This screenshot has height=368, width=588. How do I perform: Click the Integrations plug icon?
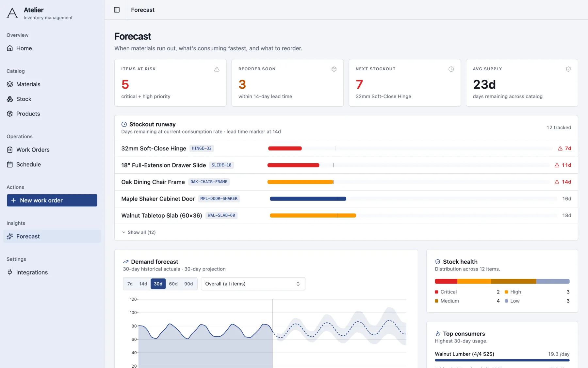[x=10, y=272]
